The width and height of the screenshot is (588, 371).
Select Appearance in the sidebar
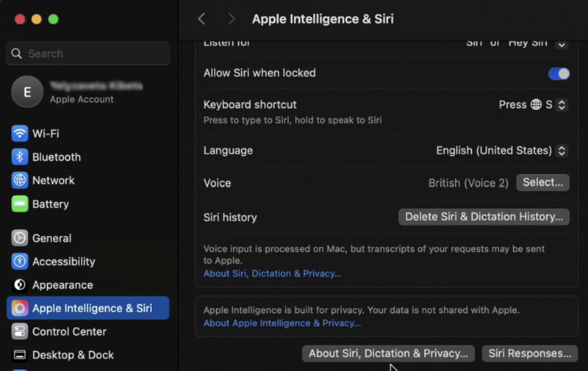tap(87, 285)
